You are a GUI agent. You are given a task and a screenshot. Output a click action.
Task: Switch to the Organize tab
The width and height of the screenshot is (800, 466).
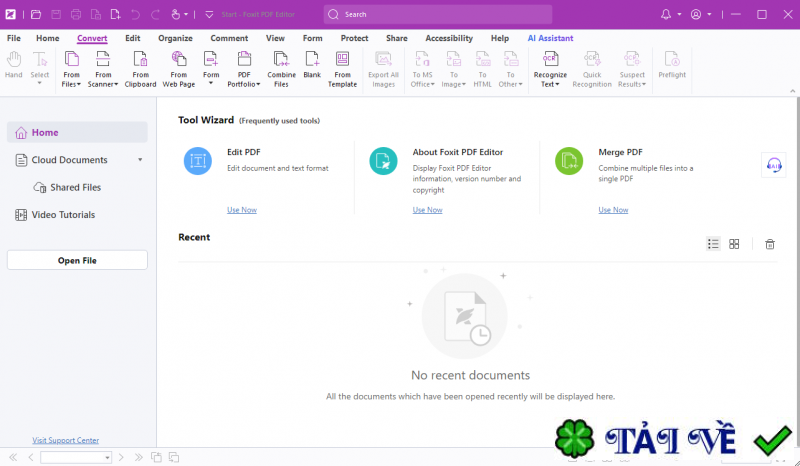point(176,38)
